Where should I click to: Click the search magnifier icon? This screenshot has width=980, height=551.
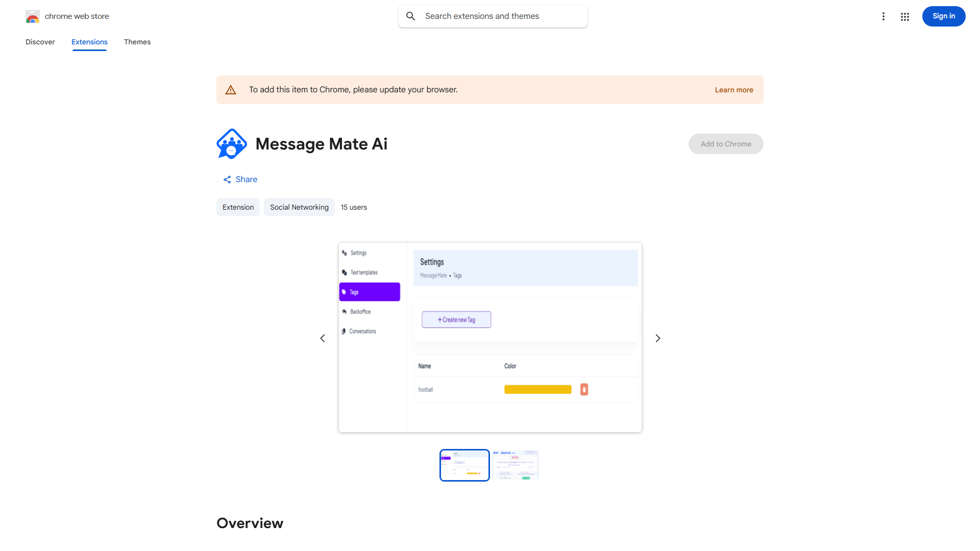coord(411,16)
